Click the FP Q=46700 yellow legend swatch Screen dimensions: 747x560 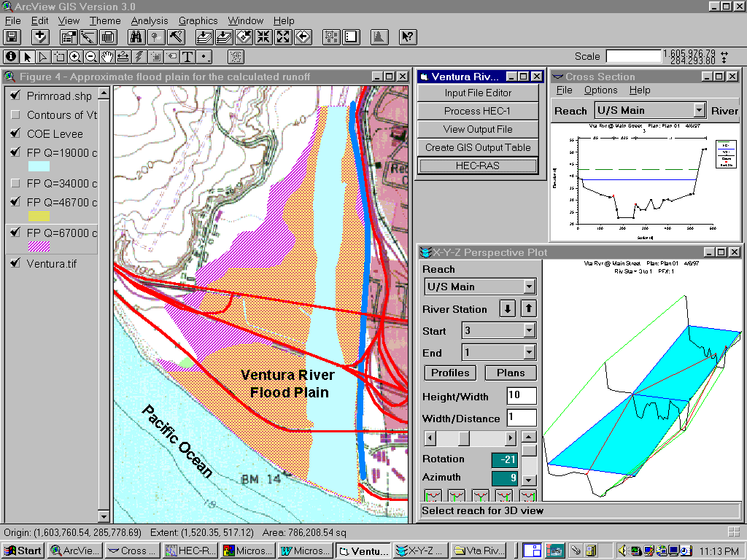(x=39, y=216)
